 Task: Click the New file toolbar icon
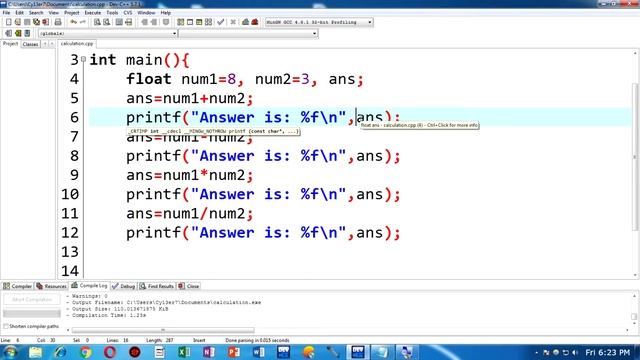(9, 22)
